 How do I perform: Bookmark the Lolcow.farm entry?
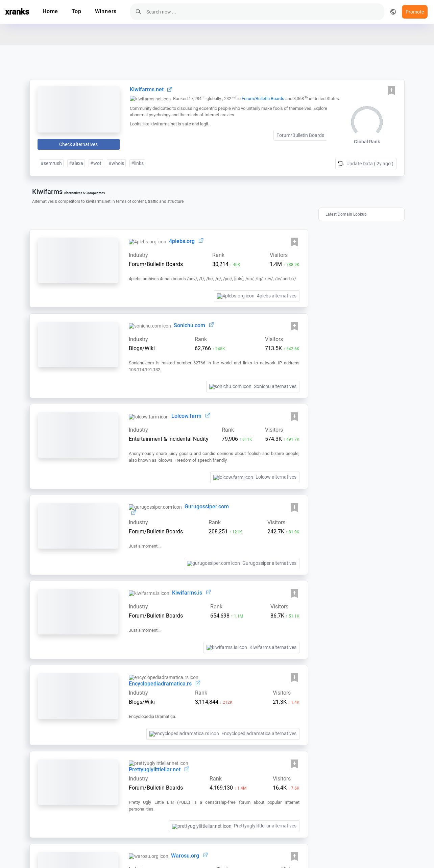click(294, 416)
